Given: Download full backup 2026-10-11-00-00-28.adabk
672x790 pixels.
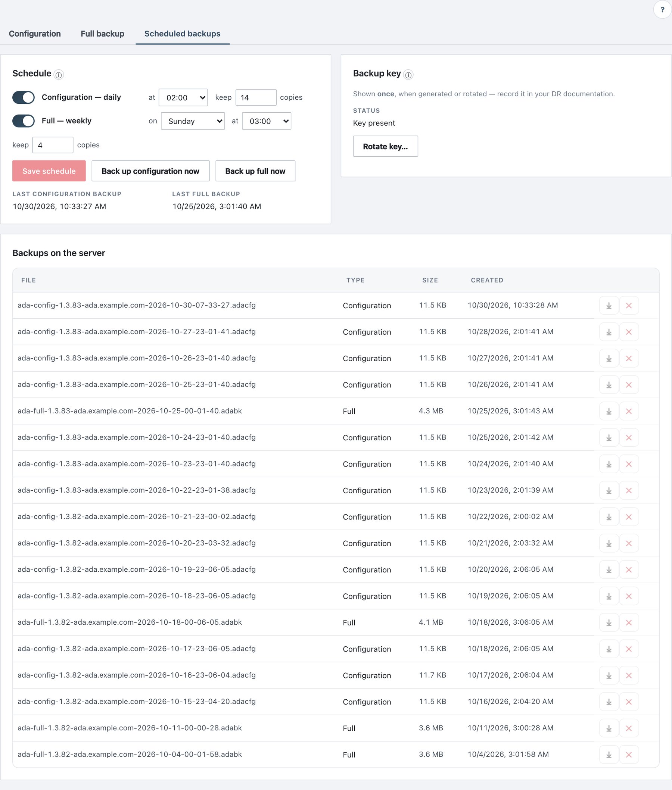Looking at the screenshot, I should pyautogui.click(x=609, y=728).
